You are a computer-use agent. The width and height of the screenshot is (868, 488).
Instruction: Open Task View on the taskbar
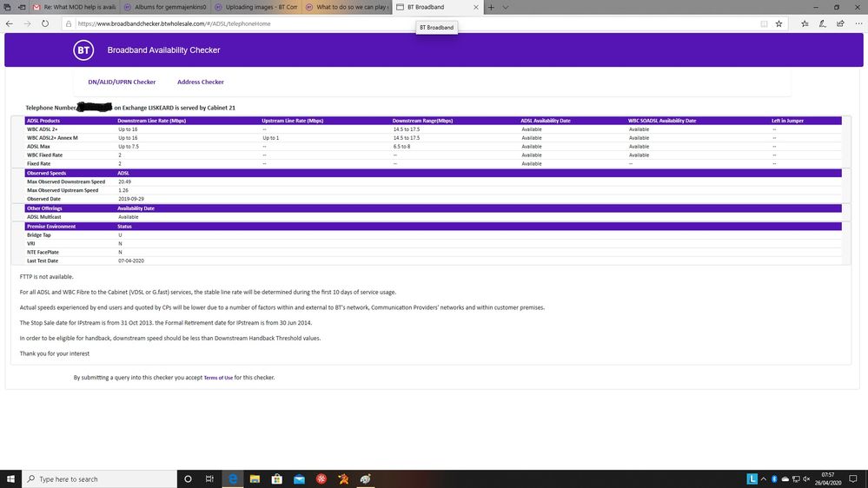tap(209, 479)
